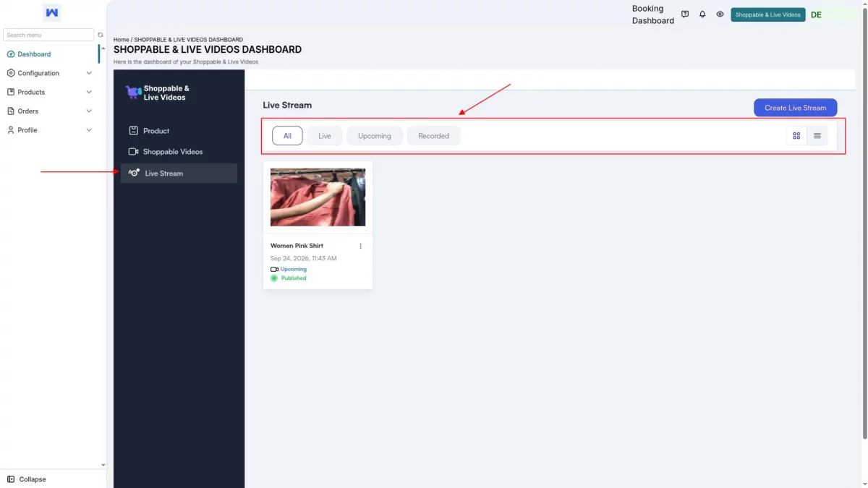Click the Create Live Stream button
The width and height of the screenshot is (868, 488).
[x=795, y=108]
